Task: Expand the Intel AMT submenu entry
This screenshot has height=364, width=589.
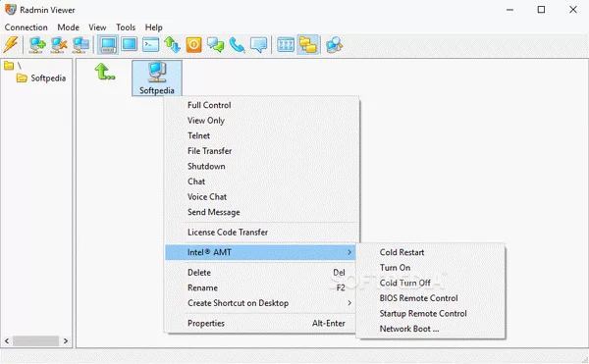Action: (x=261, y=252)
